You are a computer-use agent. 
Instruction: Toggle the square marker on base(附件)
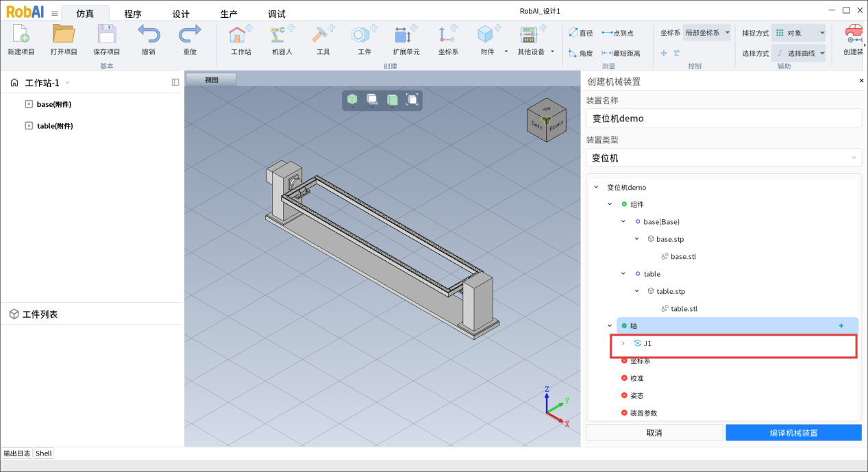[x=29, y=104]
